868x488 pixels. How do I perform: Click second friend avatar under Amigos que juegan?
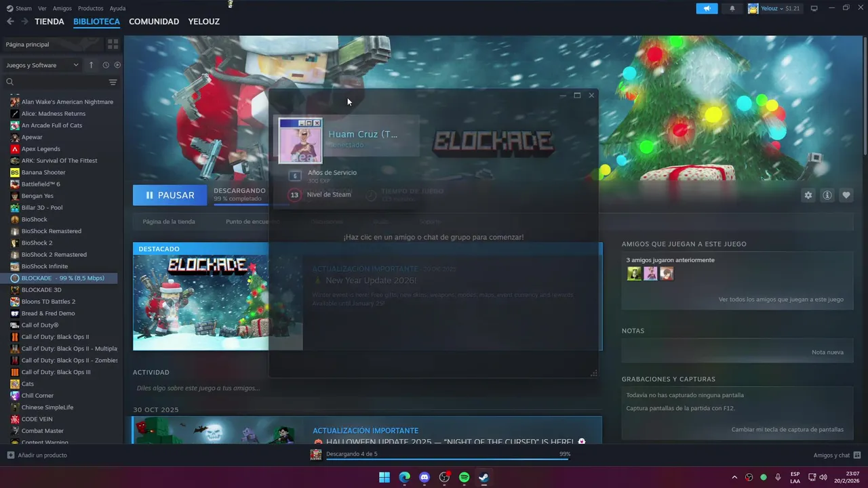(x=650, y=274)
